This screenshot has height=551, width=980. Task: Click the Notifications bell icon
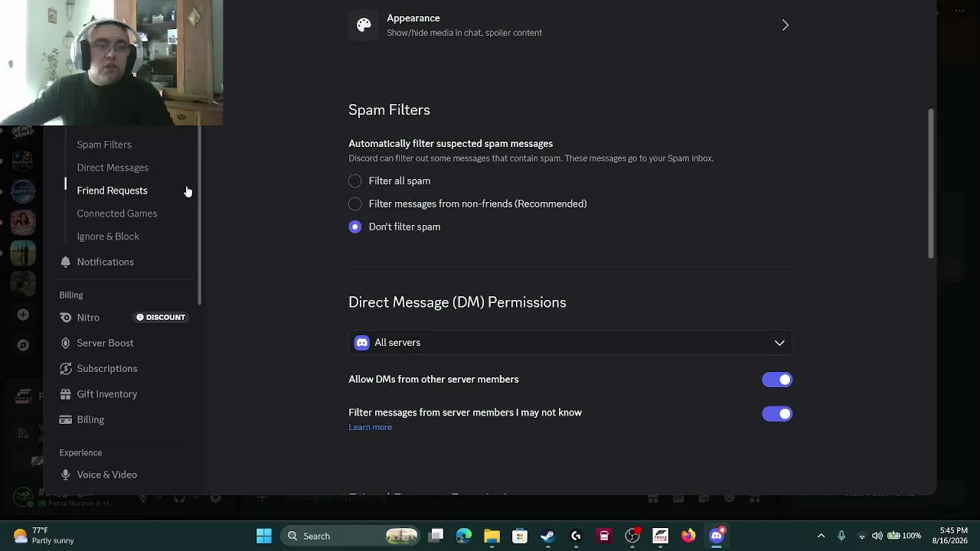tap(65, 262)
